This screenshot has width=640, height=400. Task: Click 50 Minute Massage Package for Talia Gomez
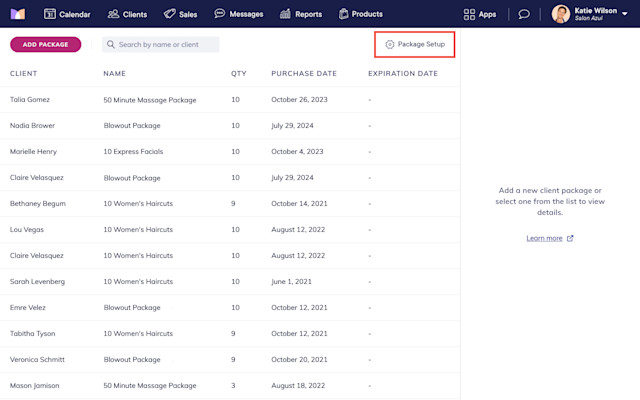point(150,100)
